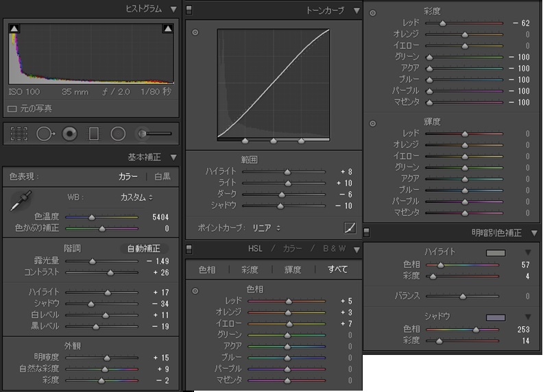Click the 露光量 slider
Screen dimensions: 543x392
coord(101,262)
